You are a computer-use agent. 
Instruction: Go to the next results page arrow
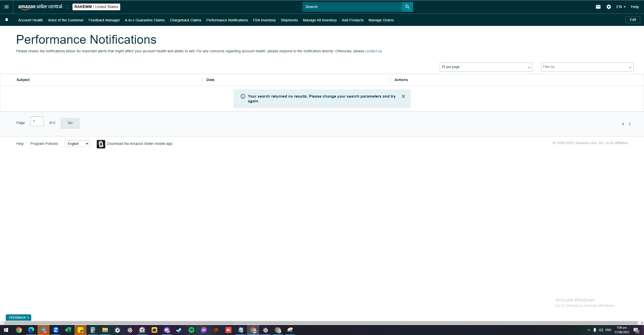click(x=630, y=124)
